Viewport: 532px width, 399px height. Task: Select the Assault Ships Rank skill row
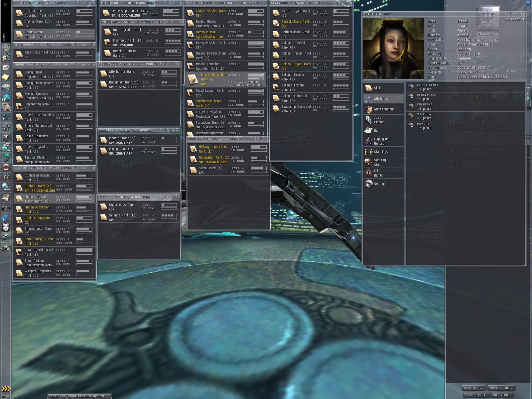click(x=311, y=24)
